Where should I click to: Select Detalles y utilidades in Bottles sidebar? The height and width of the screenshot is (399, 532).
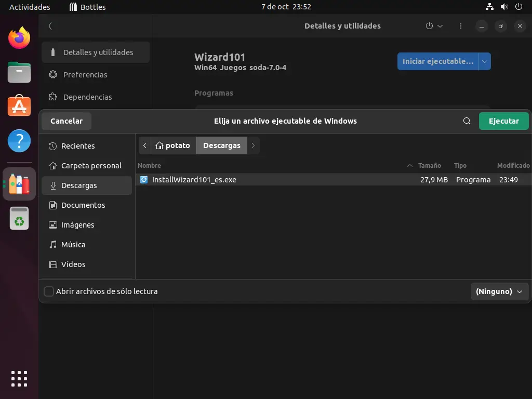point(96,52)
